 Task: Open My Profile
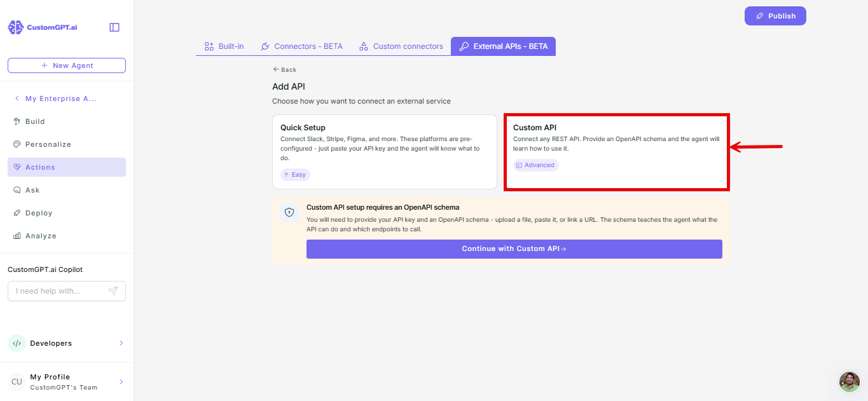pos(67,382)
